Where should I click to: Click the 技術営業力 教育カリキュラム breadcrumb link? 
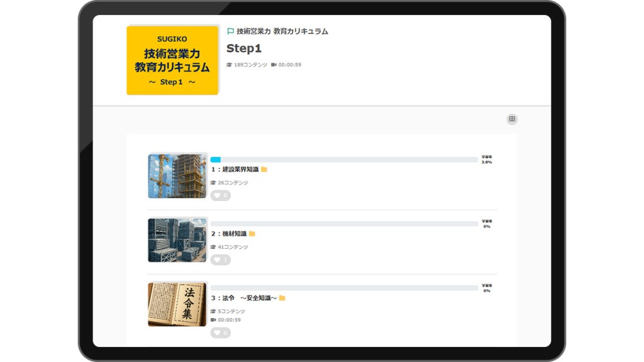(282, 31)
